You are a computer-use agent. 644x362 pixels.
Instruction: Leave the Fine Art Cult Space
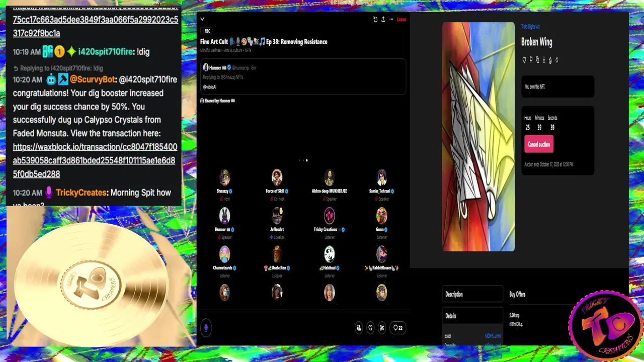(401, 19)
